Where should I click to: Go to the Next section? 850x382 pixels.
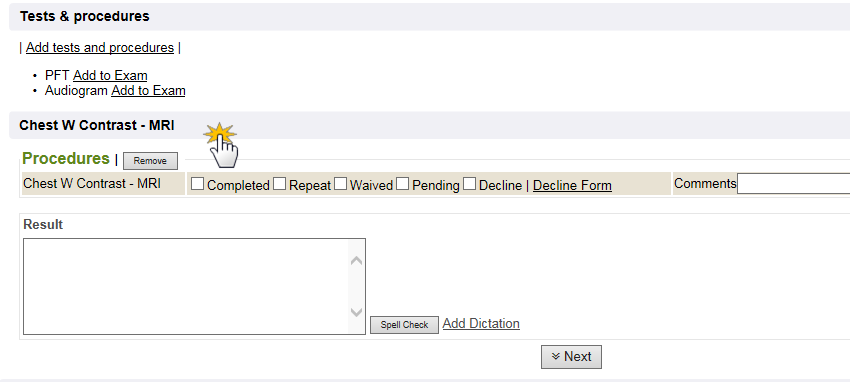[571, 357]
